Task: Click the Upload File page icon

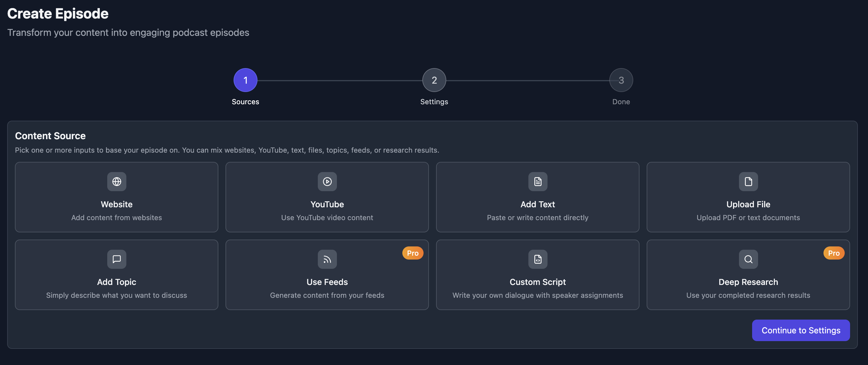Action: [x=748, y=181]
